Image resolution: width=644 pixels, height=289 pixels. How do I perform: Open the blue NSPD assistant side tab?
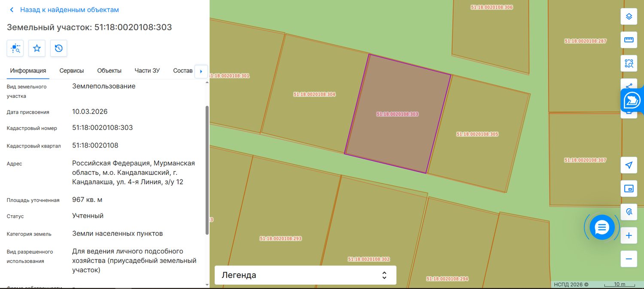(x=632, y=101)
